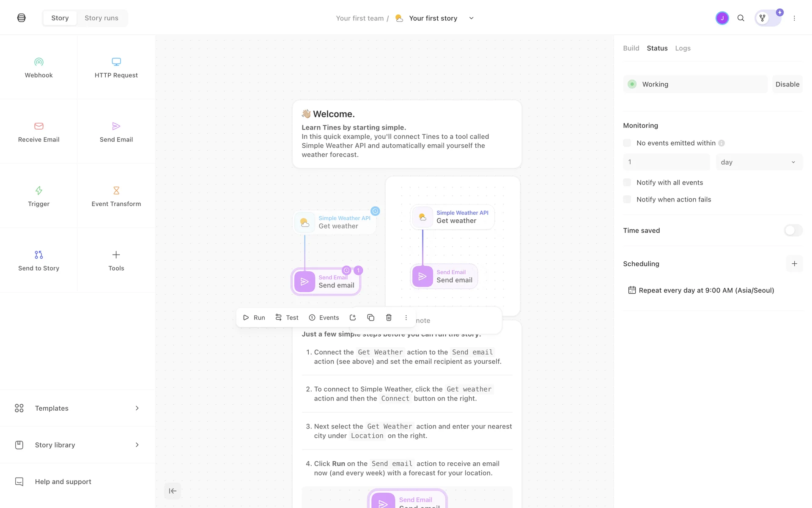The width and height of the screenshot is (812, 508).
Task: Open the search magnifier icon
Action: (741, 18)
